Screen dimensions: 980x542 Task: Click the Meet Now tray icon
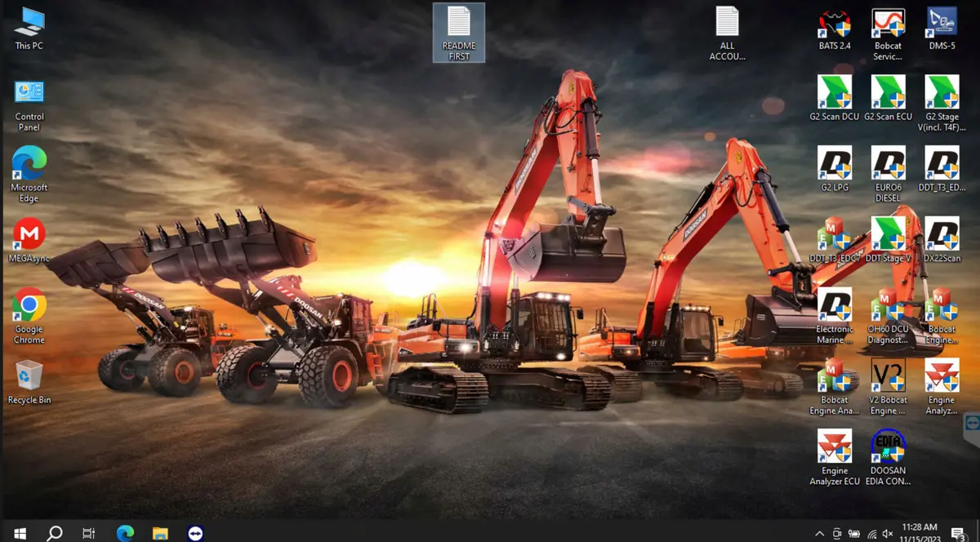(x=837, y=534)
